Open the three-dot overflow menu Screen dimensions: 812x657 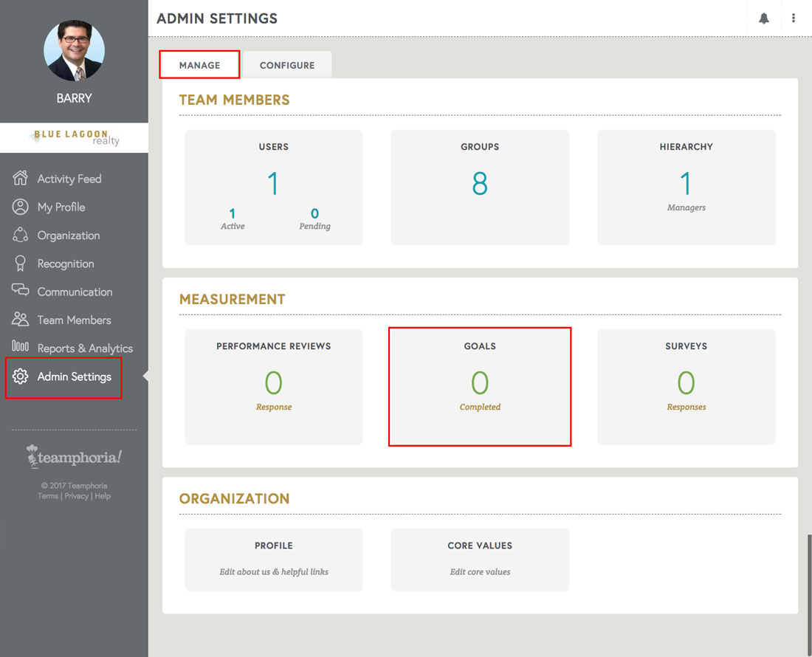794,18
